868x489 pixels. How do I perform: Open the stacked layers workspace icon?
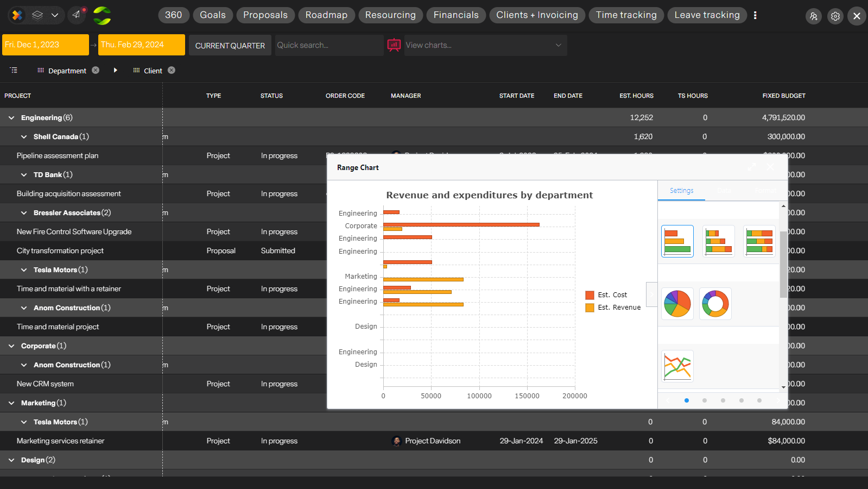pyautogui.click(x=37, y=15)
